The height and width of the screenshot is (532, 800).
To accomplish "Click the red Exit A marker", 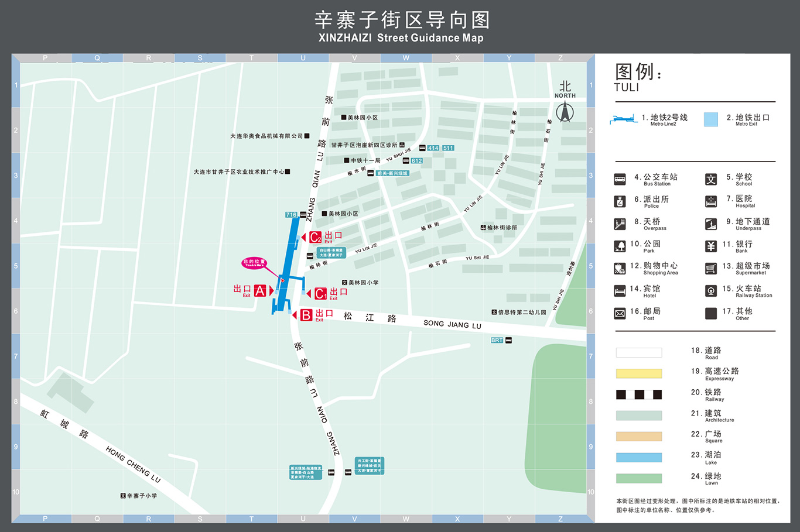I will click(259, 291).
